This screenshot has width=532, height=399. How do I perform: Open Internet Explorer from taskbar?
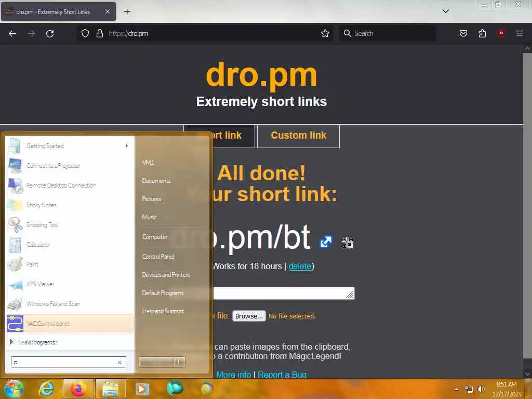46,389
